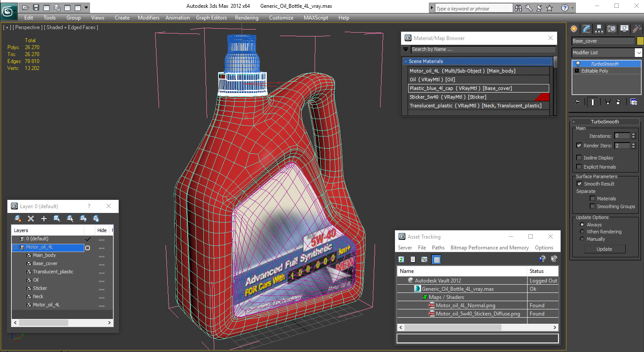This screenshot has width=644, height=352.
Task: Toggle TurboSmooth lightbulb visibility
Action: coord(578,63)
